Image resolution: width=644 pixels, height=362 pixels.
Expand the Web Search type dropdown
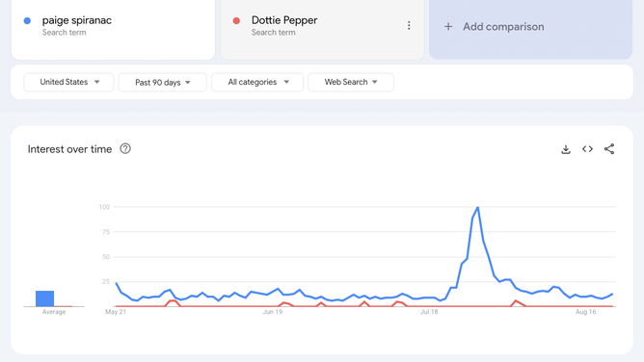[351, 82]
